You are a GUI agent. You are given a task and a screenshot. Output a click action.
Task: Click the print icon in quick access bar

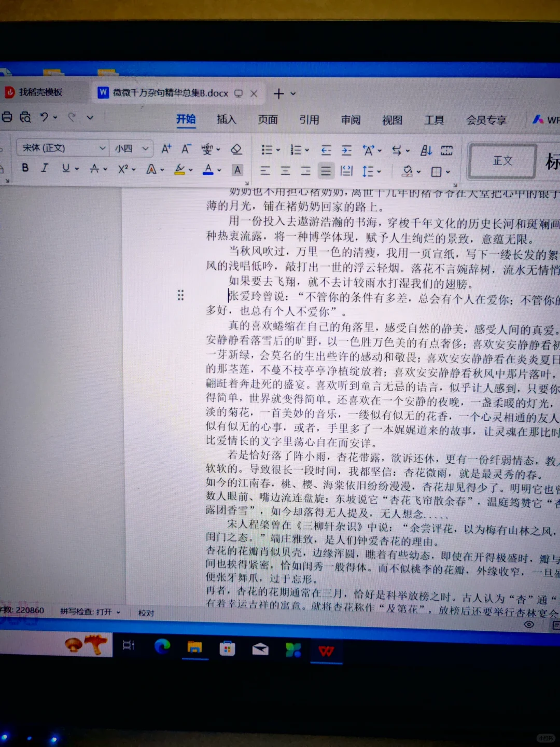tap(7, 117)
